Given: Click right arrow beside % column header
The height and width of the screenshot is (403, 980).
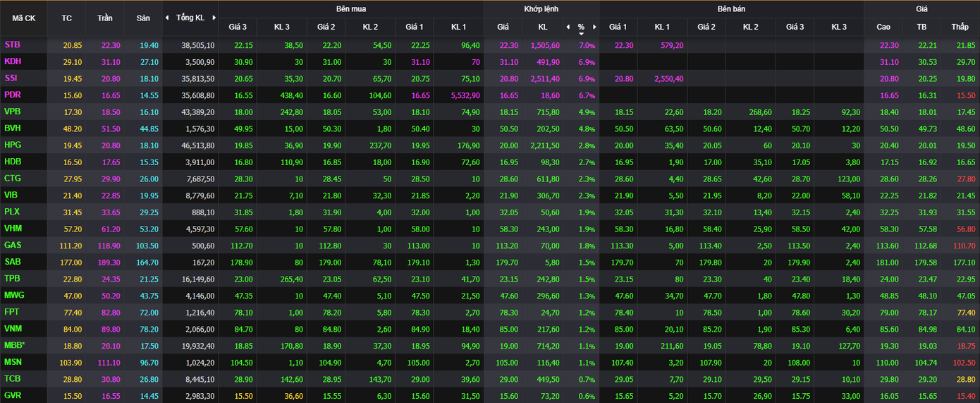Looking at the screenshot, I should 594,27.
